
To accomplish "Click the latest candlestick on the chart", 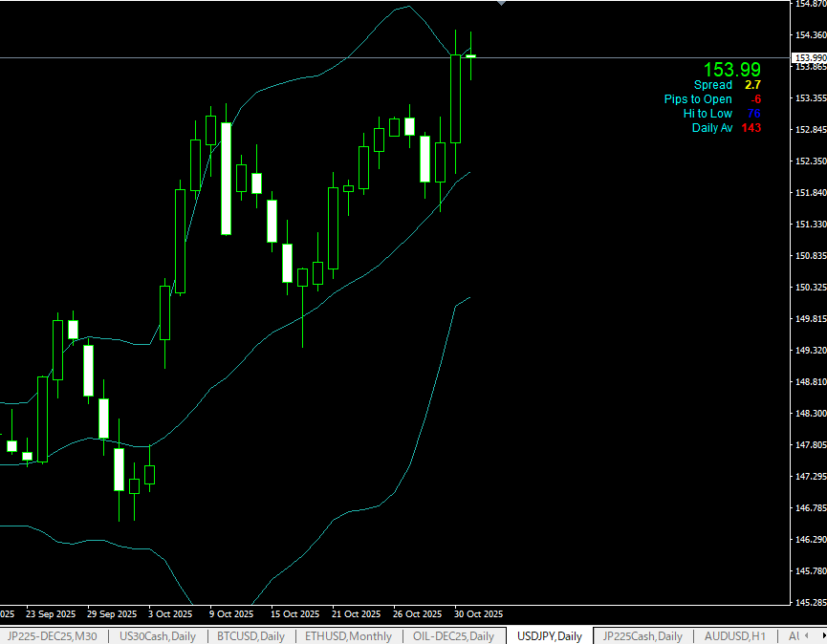I will 470,56.
